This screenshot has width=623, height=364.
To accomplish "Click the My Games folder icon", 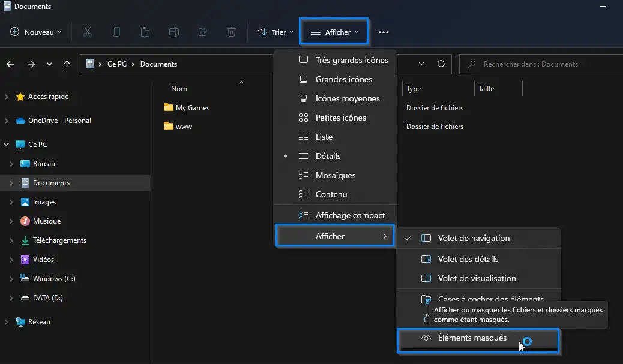I will point(169,107).
